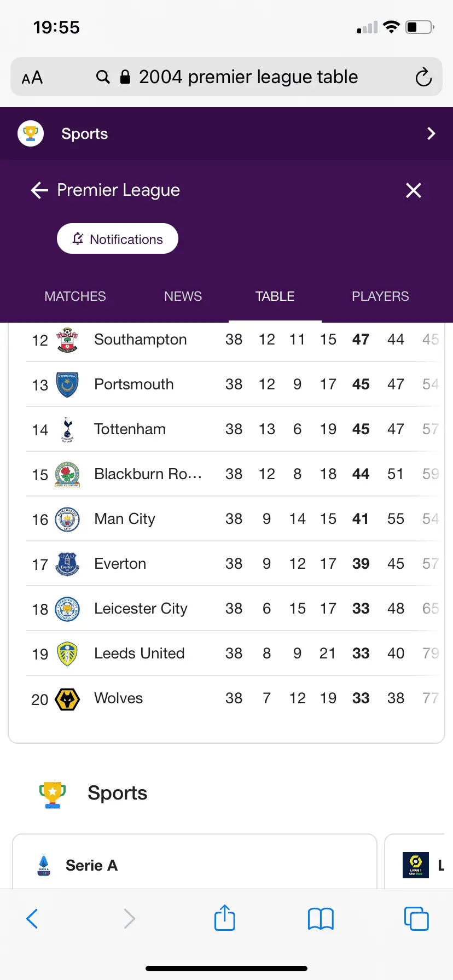Open the Serie A league card

[194, 864]
